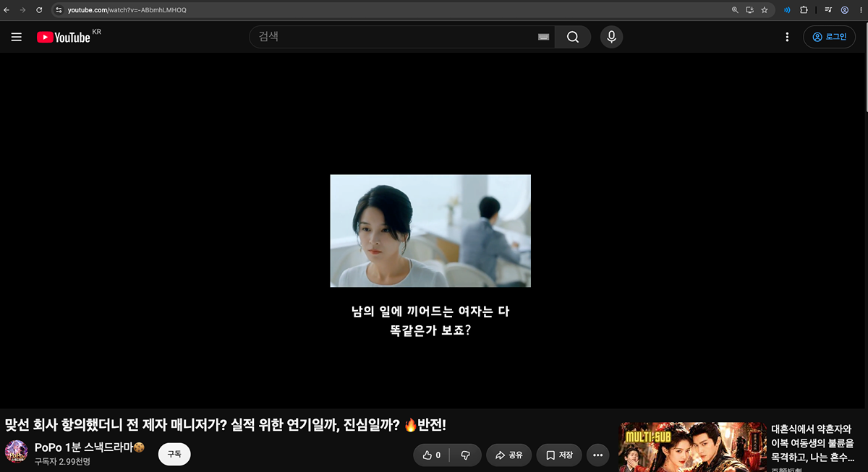The image size is (868, 472).
Task: Open the zoom magnifier icon in address bar
Action: 735,10
